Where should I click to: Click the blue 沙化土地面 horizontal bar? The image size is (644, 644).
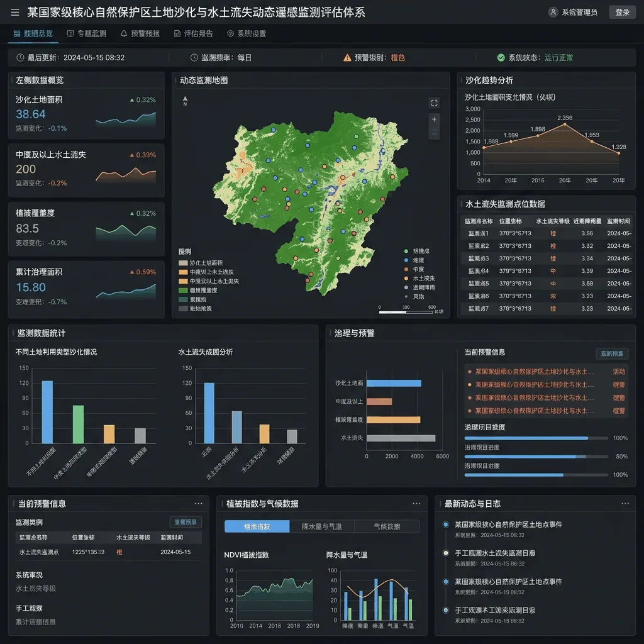click(394, 383)
